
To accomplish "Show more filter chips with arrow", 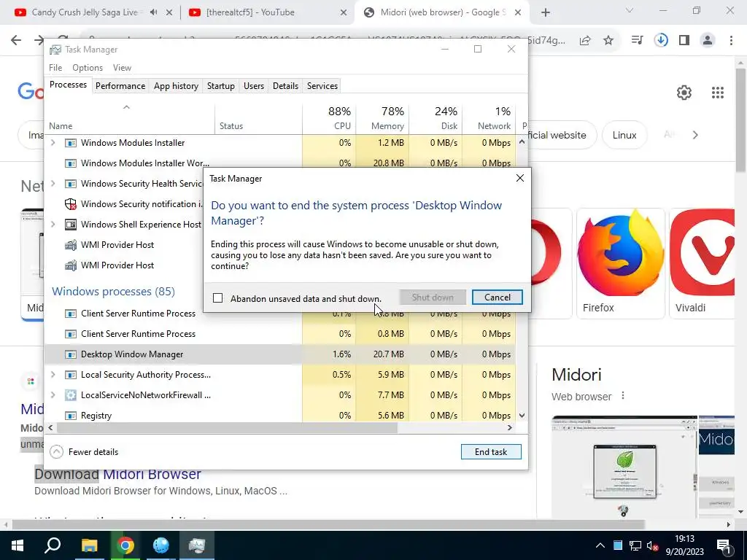I will (x=695, y=135).
